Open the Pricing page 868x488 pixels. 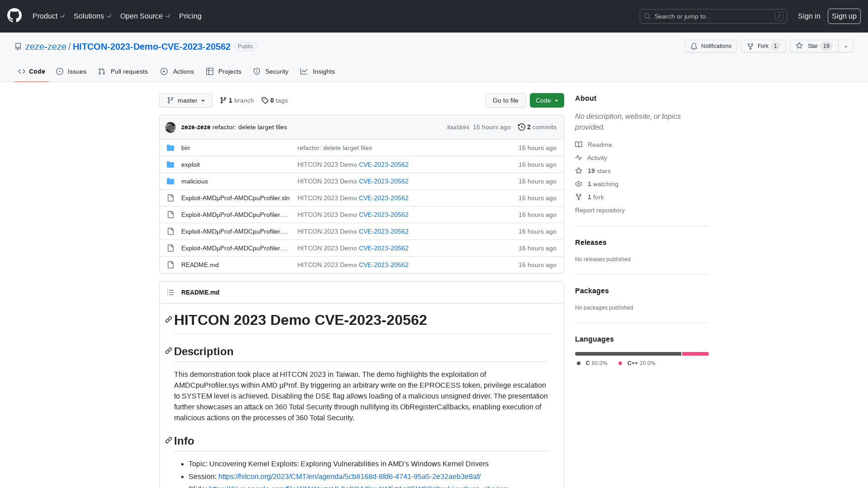pos(190,16)
